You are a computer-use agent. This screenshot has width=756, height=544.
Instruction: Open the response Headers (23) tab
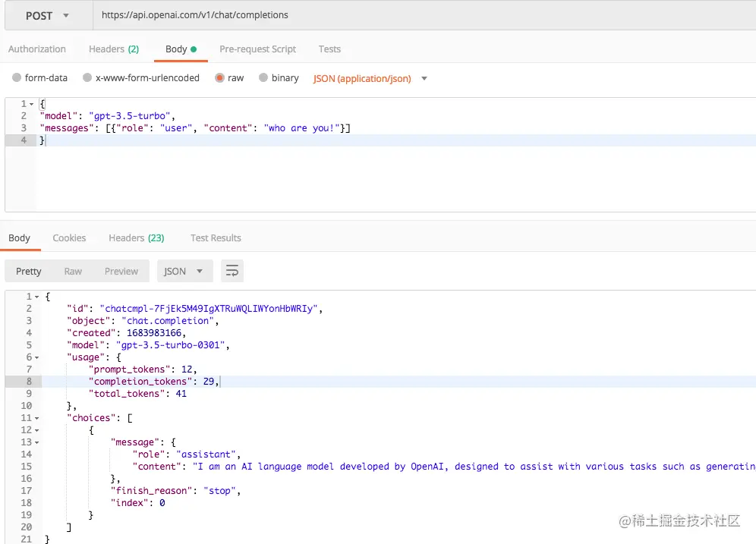(137, 238)
